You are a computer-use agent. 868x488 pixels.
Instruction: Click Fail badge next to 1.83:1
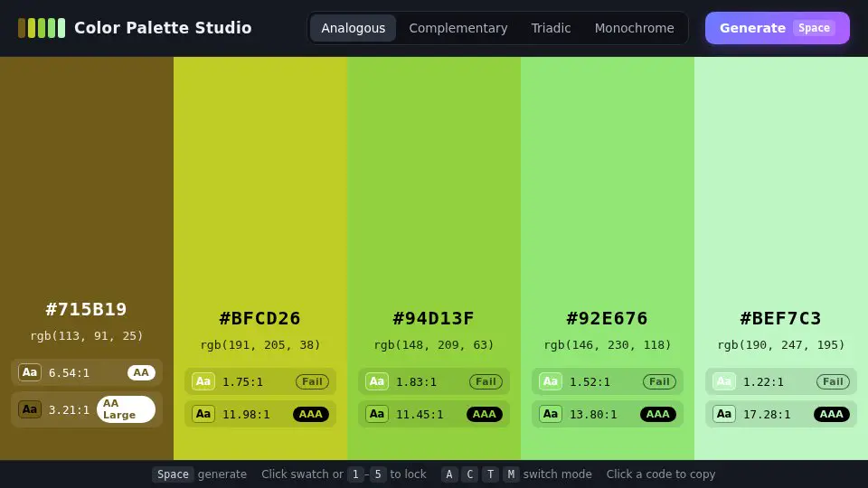[486, 381]
